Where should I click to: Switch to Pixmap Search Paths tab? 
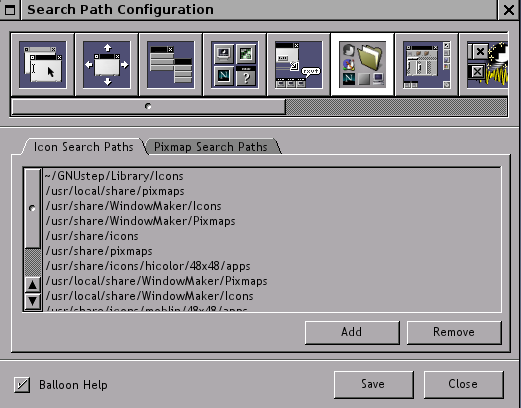211,147
